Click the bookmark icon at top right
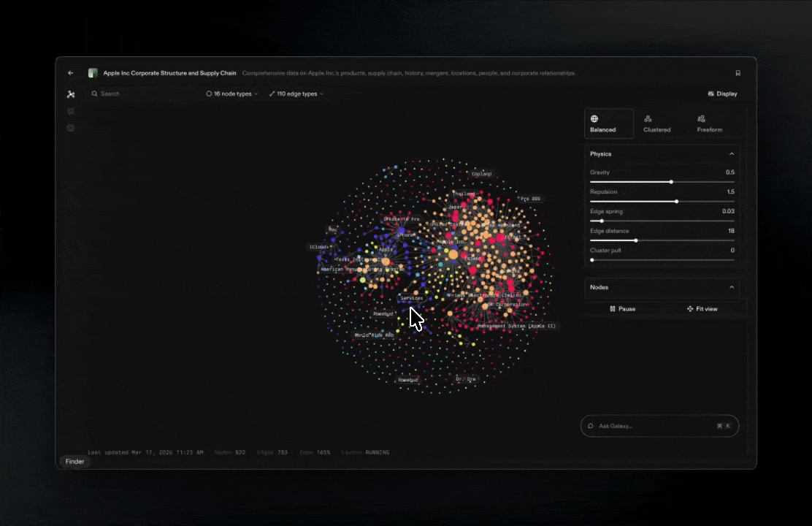This screenshot has height=526, width=812. coord(738,73)
